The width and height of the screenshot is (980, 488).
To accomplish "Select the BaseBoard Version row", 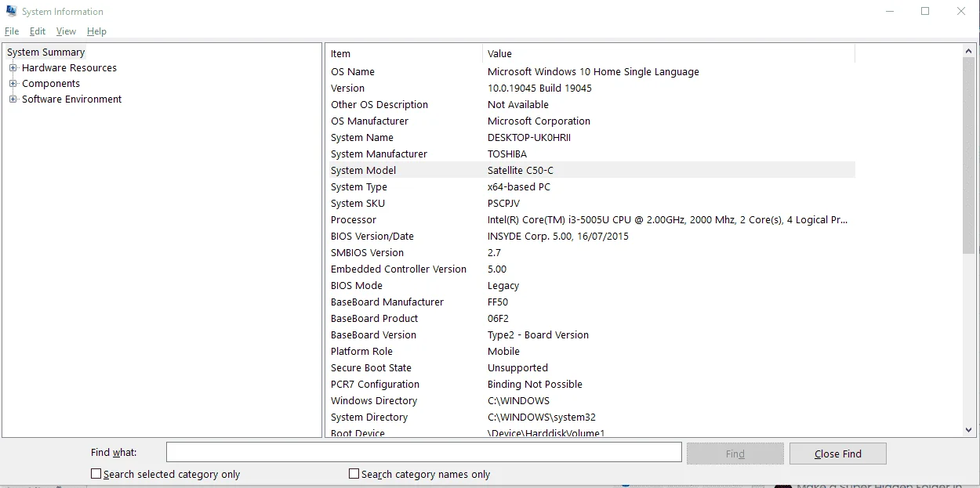I will click(x=590, y=335).
